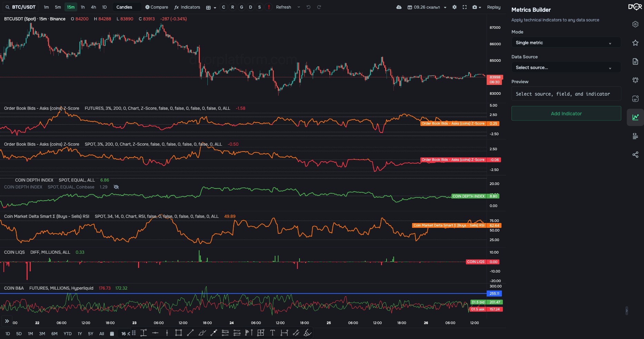Toggle the D circle button
Image resolution: width=644 pixels, height=339 pixels.
[251, 7]
